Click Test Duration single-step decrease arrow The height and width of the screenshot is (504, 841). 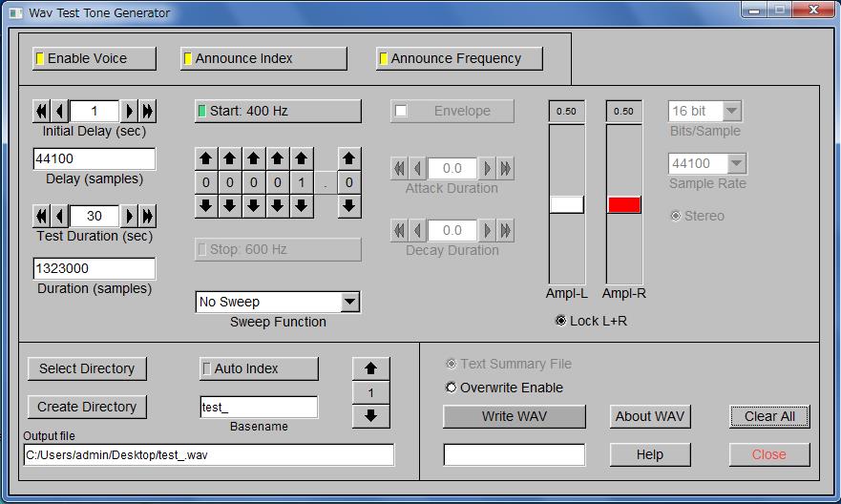(x=59, y=216)
